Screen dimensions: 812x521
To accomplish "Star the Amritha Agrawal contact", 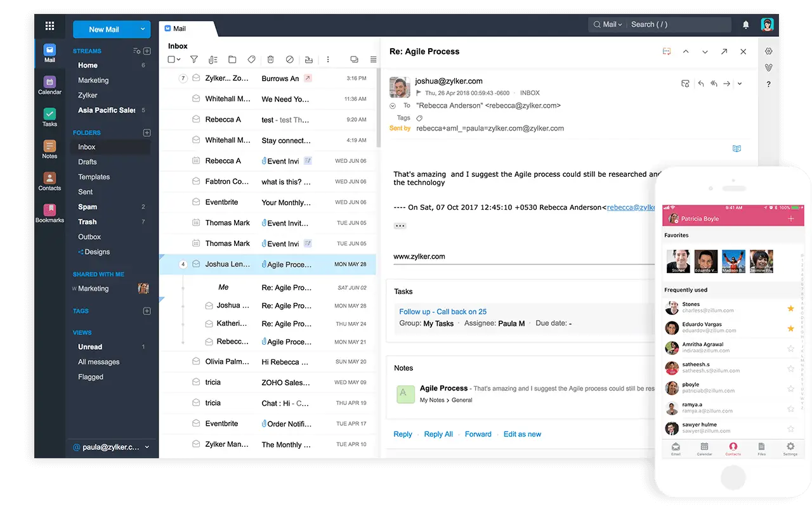I will point(790,348).
